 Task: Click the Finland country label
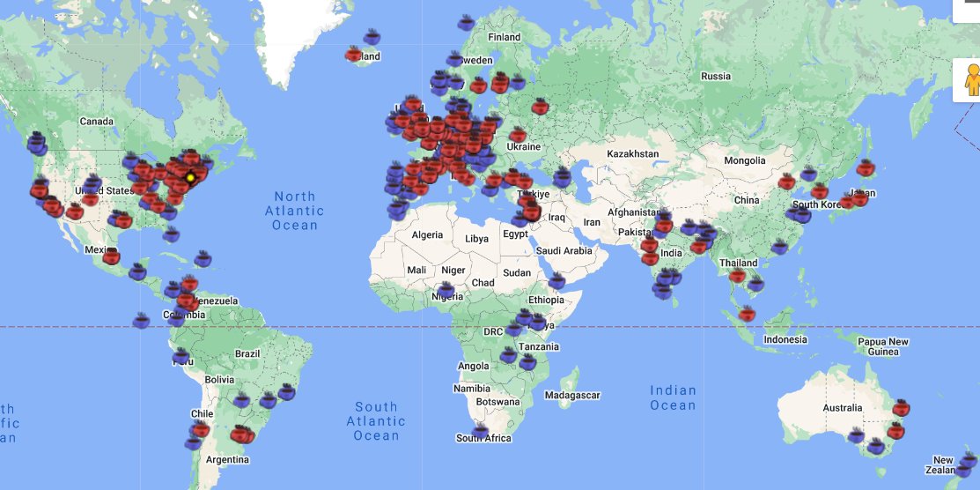pyautogui.click(x=504, y=37)
